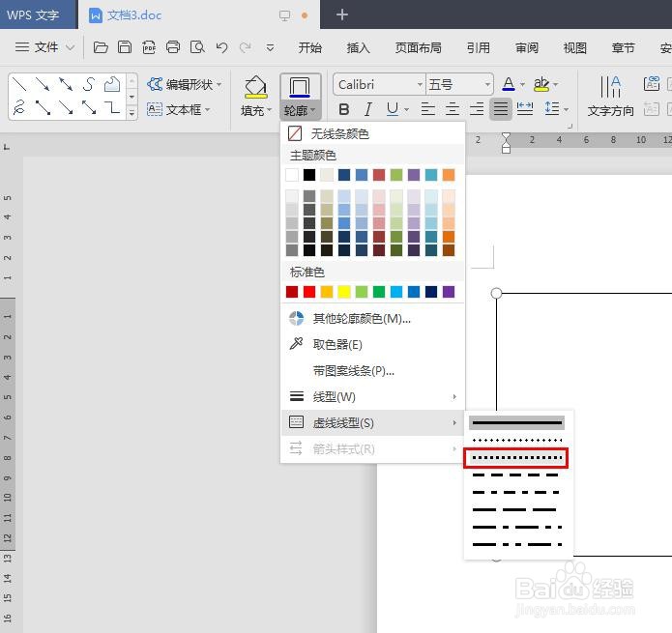Open the 文件 menu

pyautogui.click(x=44, y=47)
